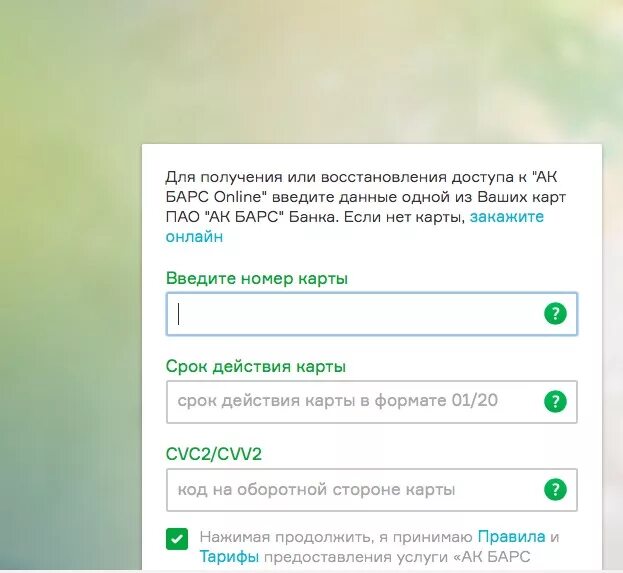Click the 'Срок действия карты' label

click(255, 366)
